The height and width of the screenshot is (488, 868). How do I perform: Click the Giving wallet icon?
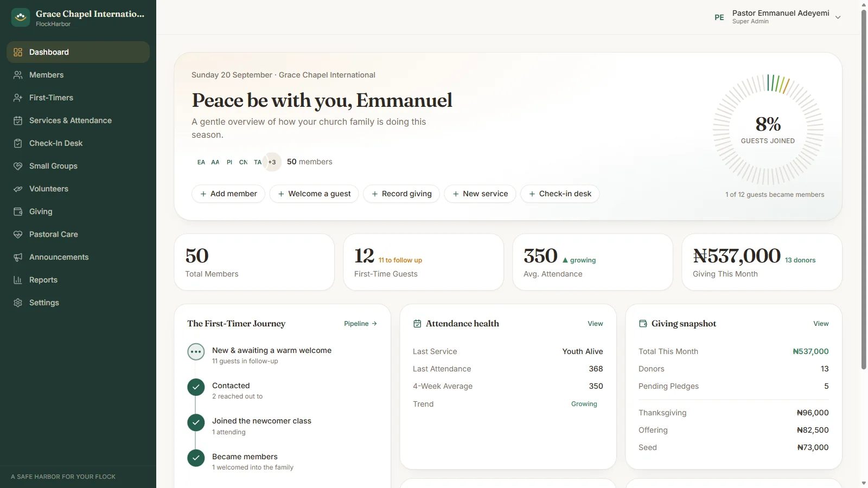coord(18,211)
